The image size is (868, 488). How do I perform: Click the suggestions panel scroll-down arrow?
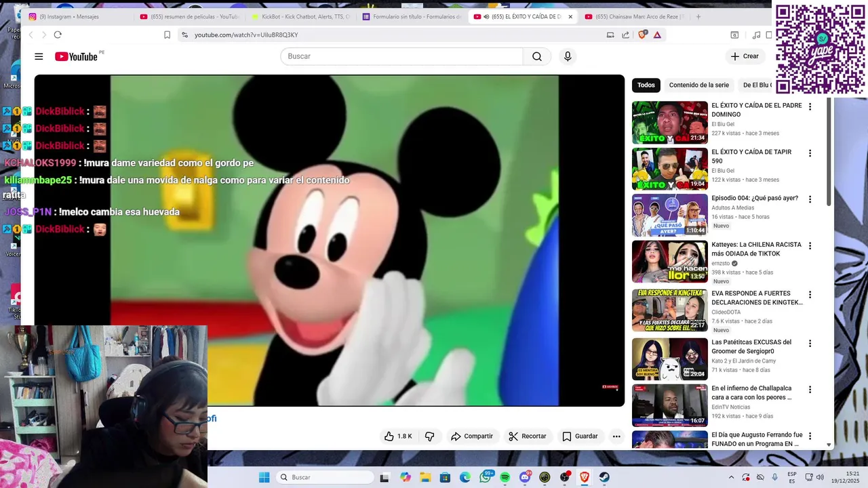point(829,445)
